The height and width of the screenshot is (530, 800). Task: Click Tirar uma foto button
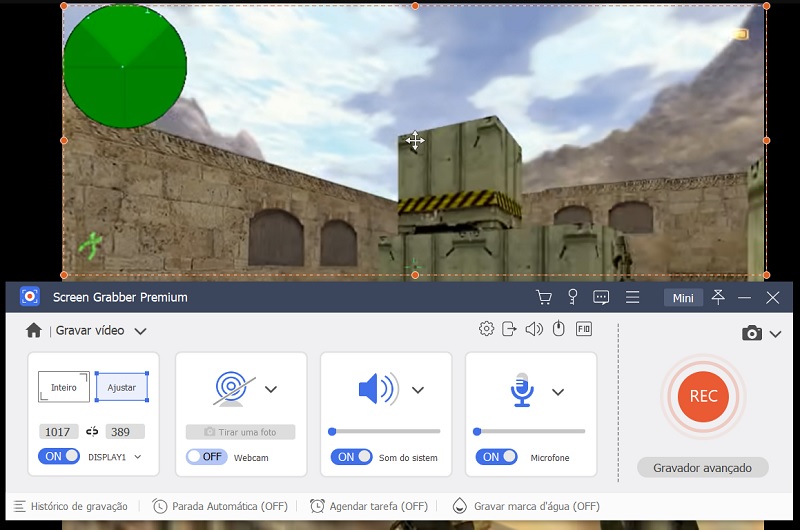pyautogui.click(x=240, y=432)
